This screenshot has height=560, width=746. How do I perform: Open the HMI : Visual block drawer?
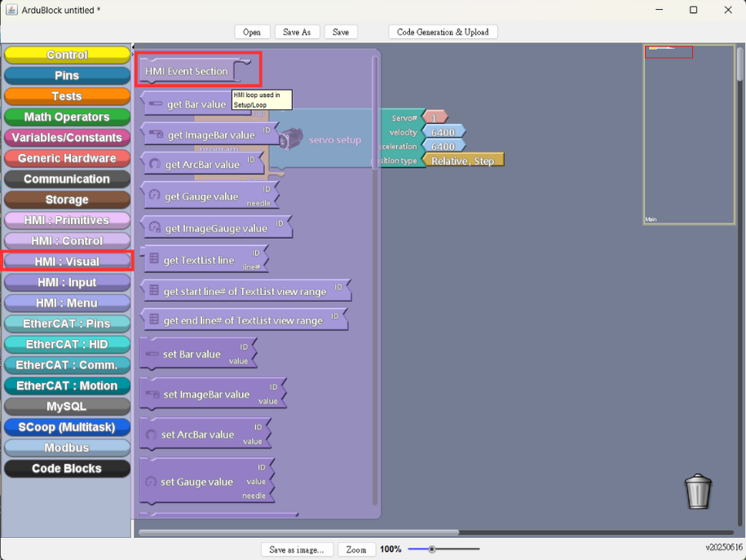(x=67, y=261)
